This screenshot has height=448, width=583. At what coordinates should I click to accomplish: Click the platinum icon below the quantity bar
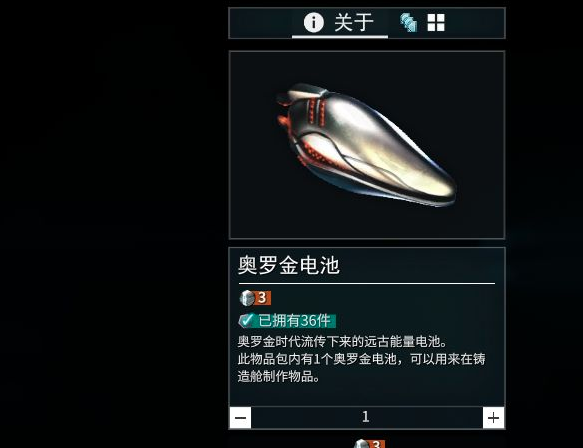(x=361, y=444)
